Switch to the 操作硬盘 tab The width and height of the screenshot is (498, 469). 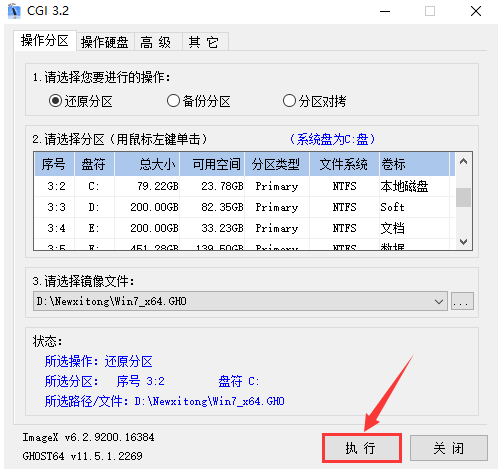click(105, 42)
